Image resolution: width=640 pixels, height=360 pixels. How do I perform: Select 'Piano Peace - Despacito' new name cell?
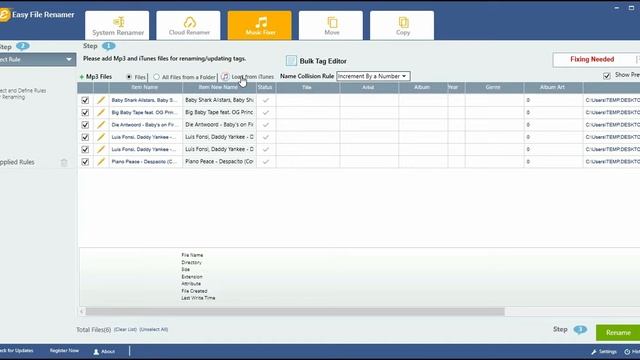219,162
